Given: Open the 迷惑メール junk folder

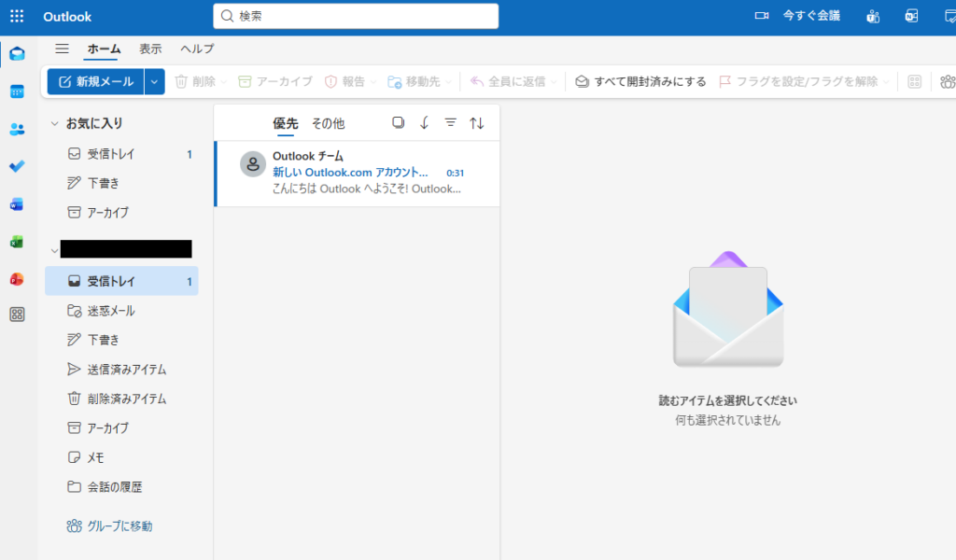Looking at the screenshot, I should pyautogui.click(x=111, y=310).
